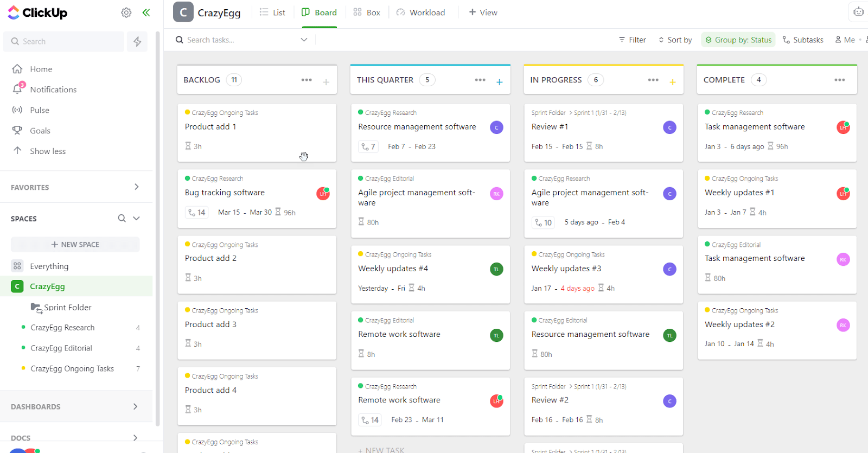868x453 pixels.
Task: Add a task to This Quarter column
Action: tap(500, 82)
